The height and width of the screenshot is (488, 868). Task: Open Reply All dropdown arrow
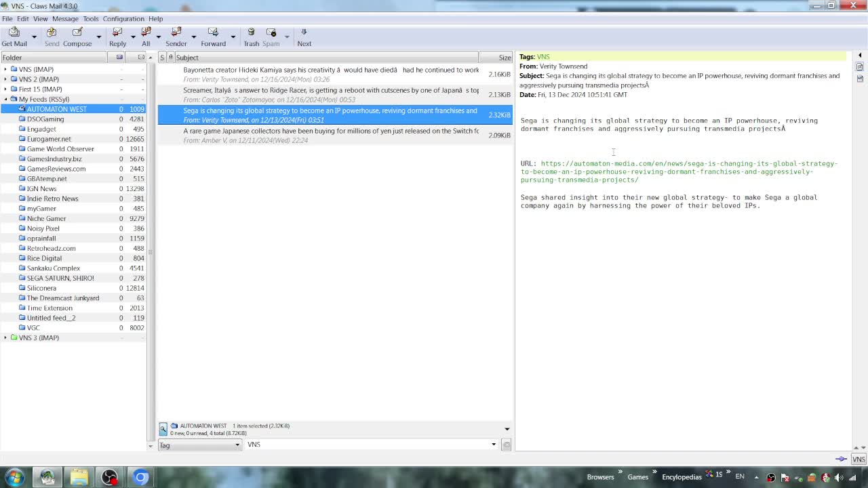[159, 37]
